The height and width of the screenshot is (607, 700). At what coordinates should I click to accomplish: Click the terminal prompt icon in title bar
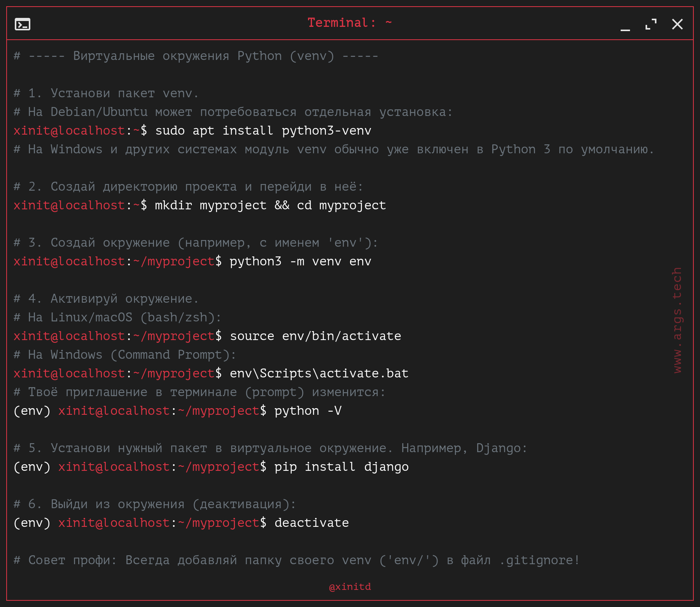pyautogui.click(x=23, y=24)
